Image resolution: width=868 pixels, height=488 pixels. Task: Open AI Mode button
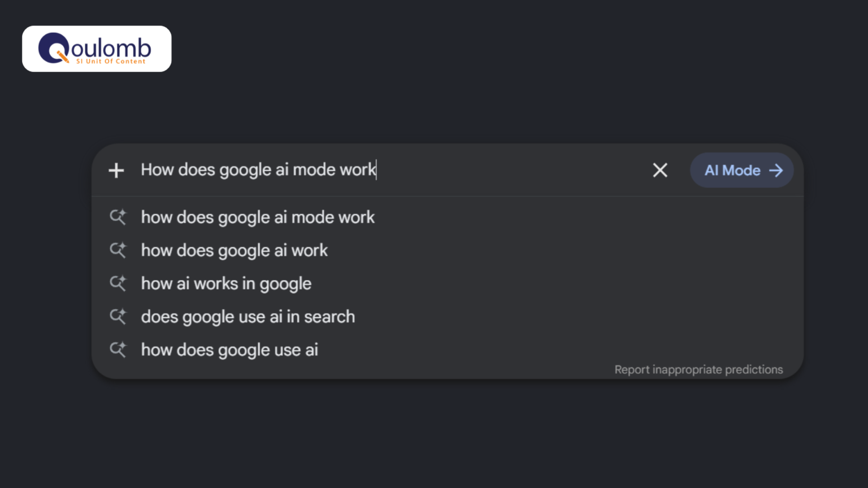(x=742, y=170)
